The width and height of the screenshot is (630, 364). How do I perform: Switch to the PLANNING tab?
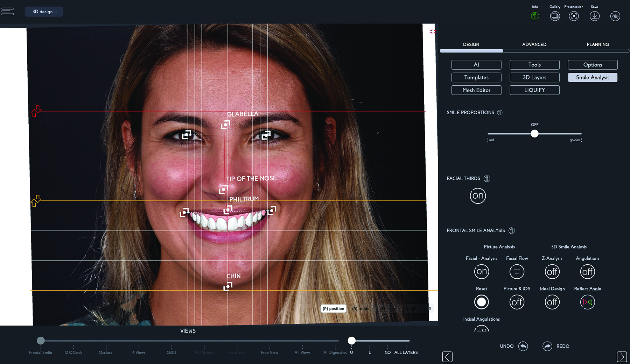(597, 44)
